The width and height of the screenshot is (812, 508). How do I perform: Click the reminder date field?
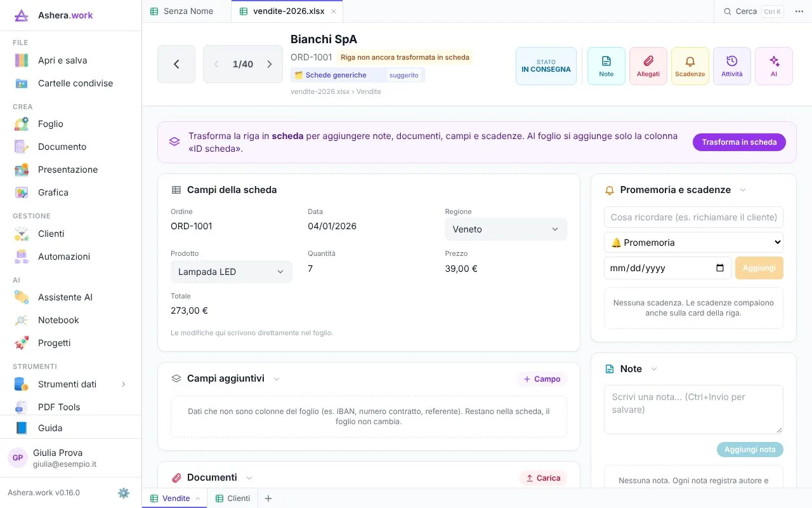[x=667, y=268]
